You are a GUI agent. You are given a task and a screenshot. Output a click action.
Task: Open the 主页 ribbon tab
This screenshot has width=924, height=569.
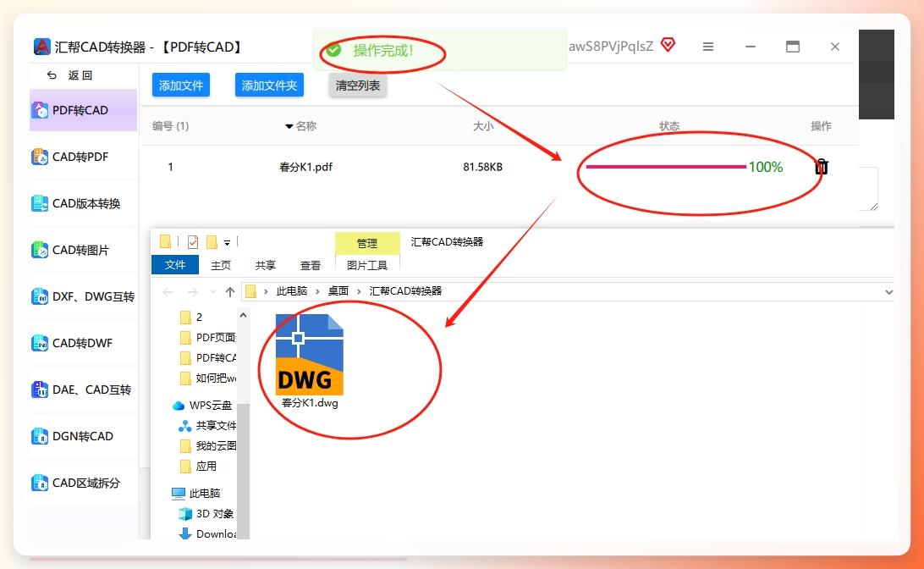click(x=221, y=265)
